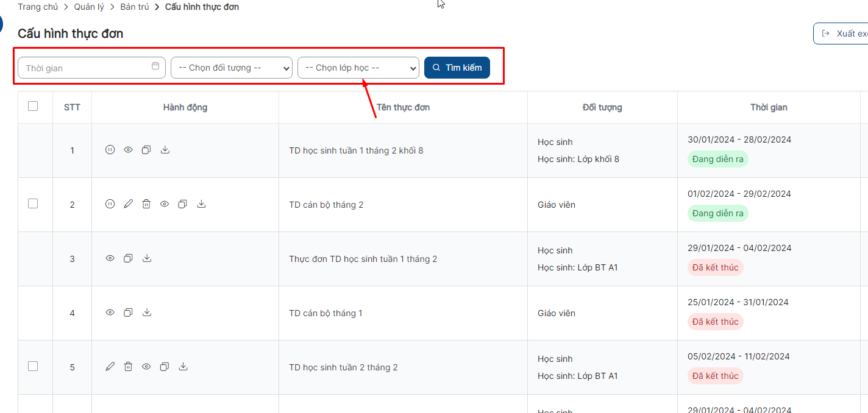Navigate to 'Quản lý' breadcrumb link
Screen dimensions: 868x413
(x=90, y=7)
